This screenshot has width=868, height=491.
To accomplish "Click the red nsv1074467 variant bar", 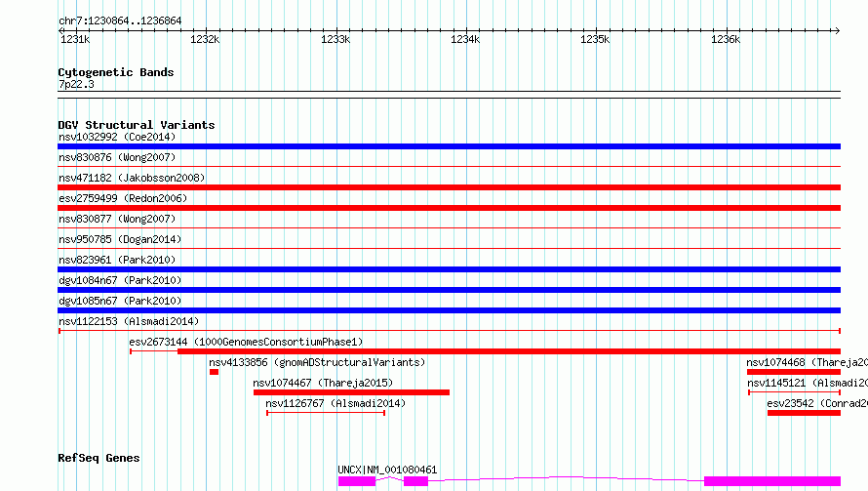I will (x=351, y=392).
